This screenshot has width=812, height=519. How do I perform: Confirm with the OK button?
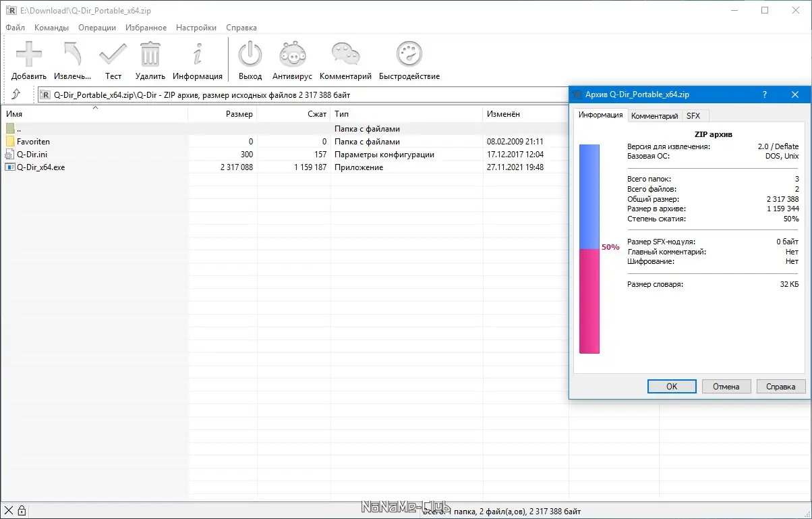(672, 387)
